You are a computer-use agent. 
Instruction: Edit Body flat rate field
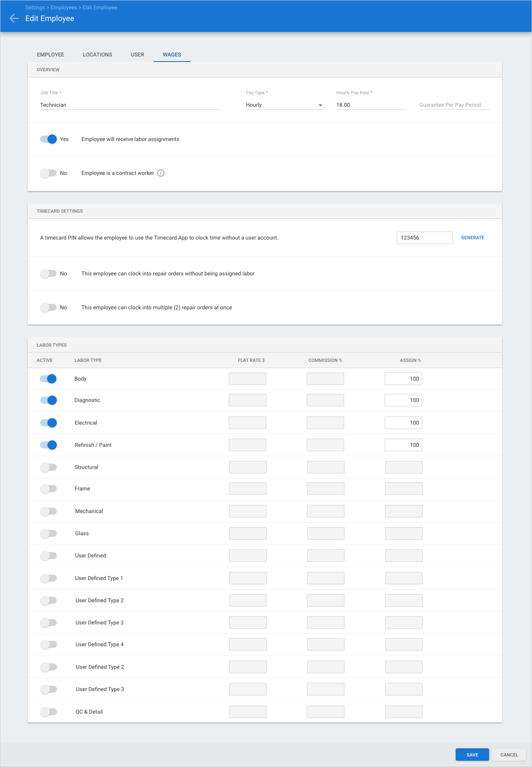point(247,379)
